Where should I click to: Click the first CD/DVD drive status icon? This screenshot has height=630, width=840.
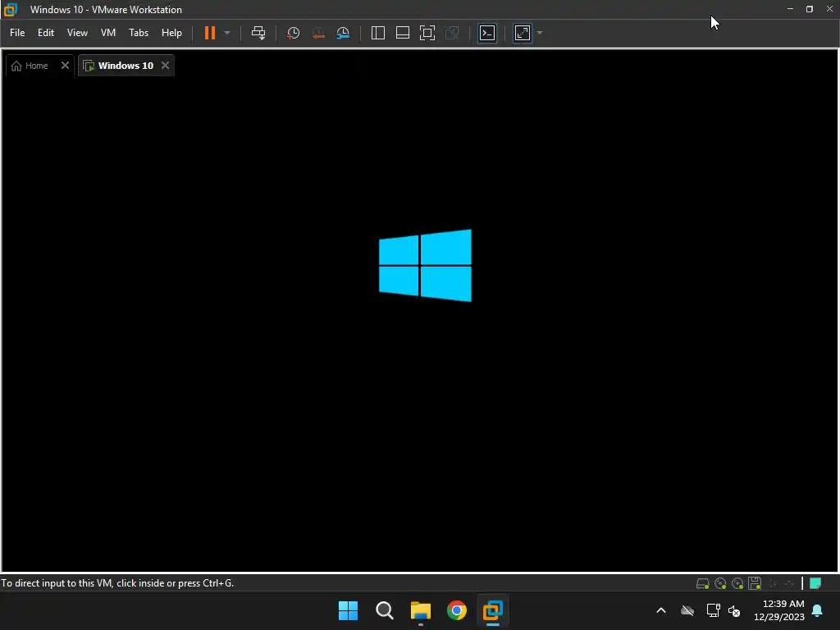(720, 583)
